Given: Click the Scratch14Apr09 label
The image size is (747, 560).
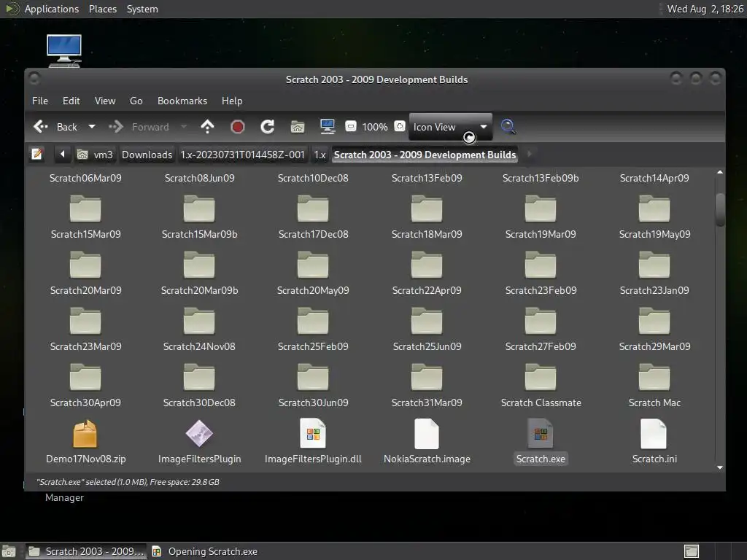Looking at the screenshot, I should point(654,178).
